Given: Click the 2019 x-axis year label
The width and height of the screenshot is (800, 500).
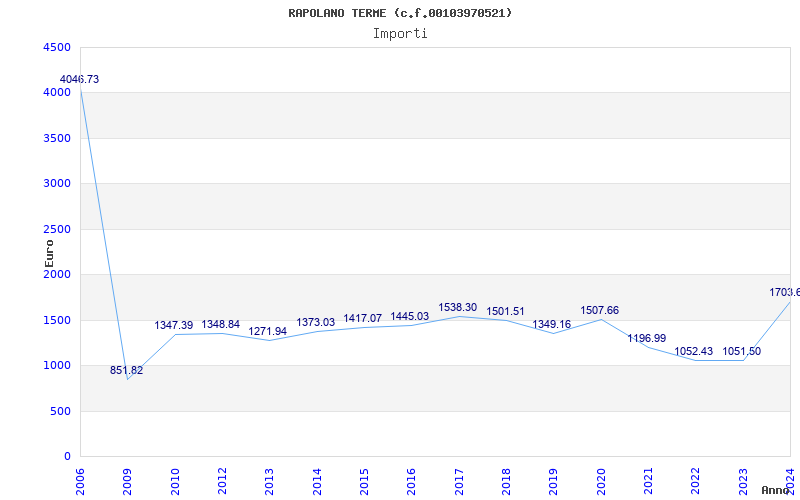Looking at the screenshot, I should tap(554, 481).
